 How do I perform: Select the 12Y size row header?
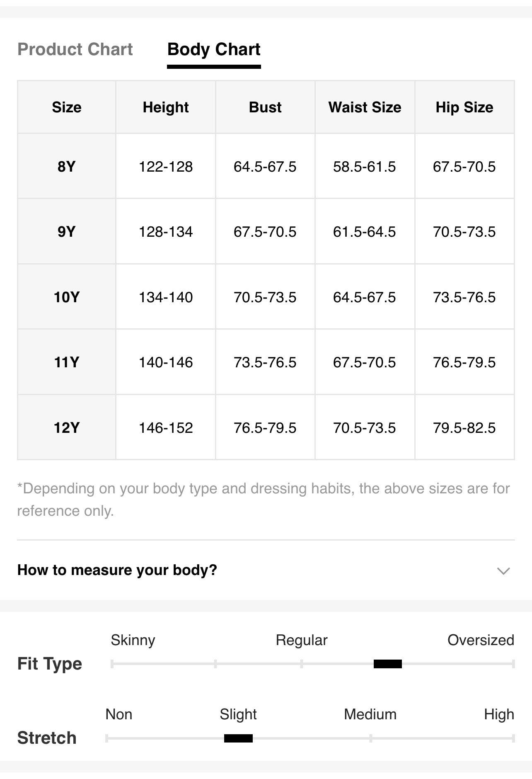pos(67,427)
